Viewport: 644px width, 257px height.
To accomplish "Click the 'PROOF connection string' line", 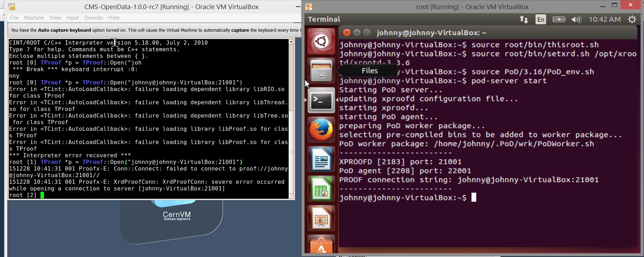I will coord(469,180).
